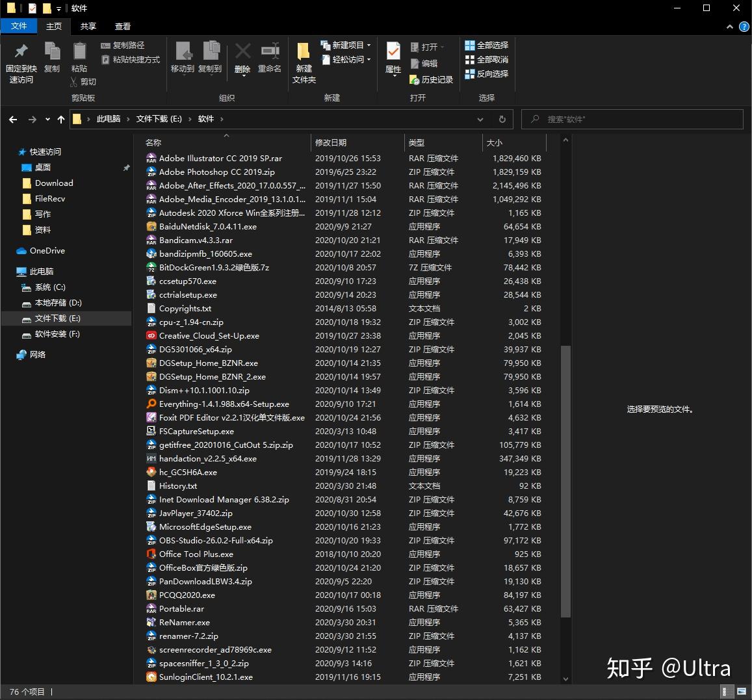Click the Copy to (复制到) icon
752x700 pixels.
pyautogui.click(x=210, y=51)
